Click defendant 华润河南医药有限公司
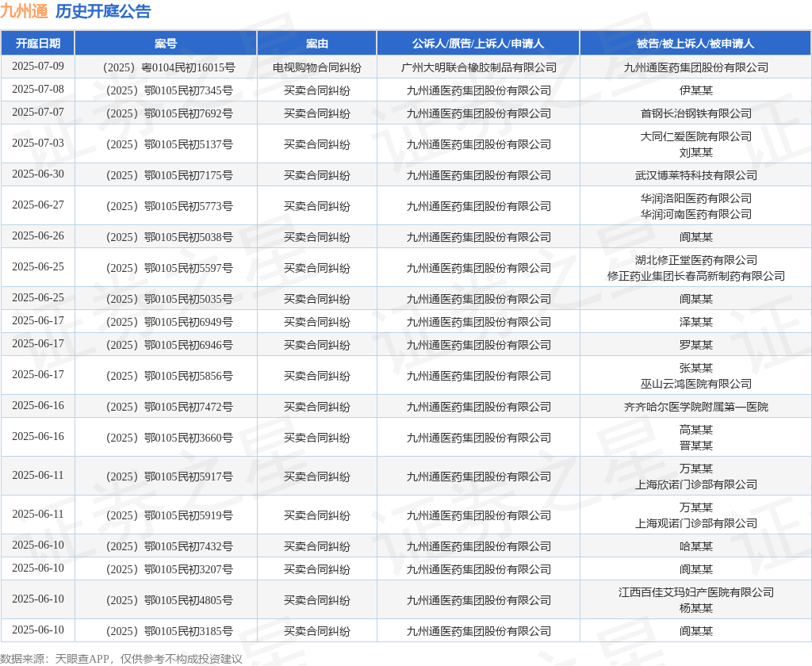Viewport: 812px width, 666px height. point(696,214)
